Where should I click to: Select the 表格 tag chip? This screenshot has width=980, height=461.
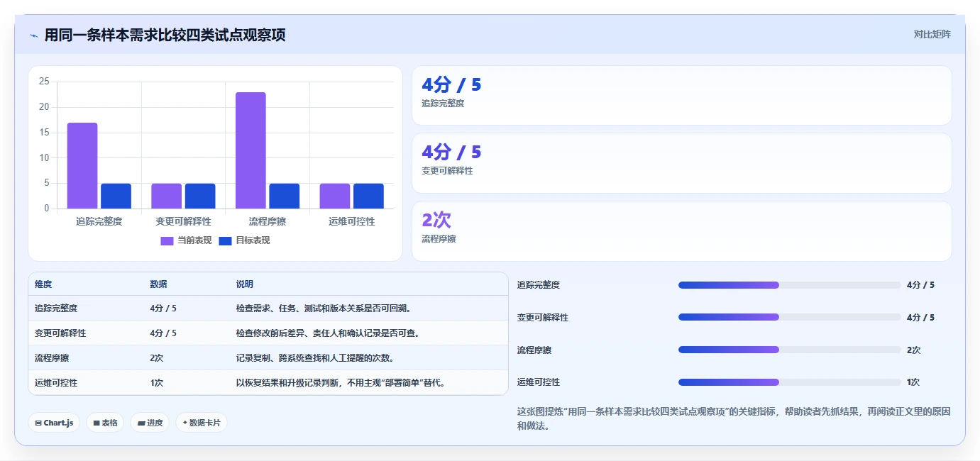(x=105, y=423)
